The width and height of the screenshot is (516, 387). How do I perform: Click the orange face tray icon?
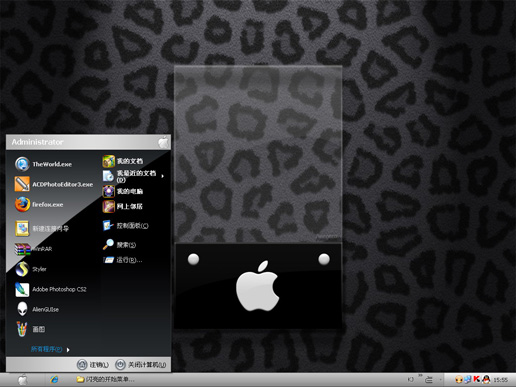[459, 379]
